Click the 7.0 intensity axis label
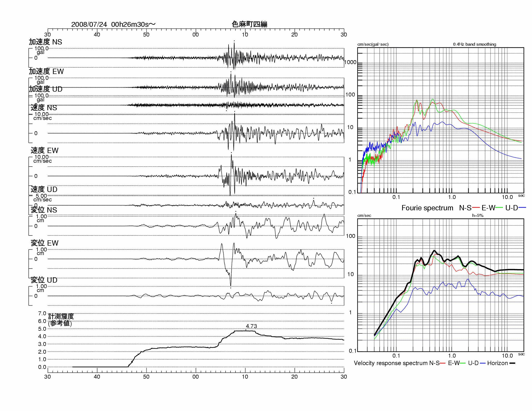The image size is (532, 411). [x=42, y=313]
